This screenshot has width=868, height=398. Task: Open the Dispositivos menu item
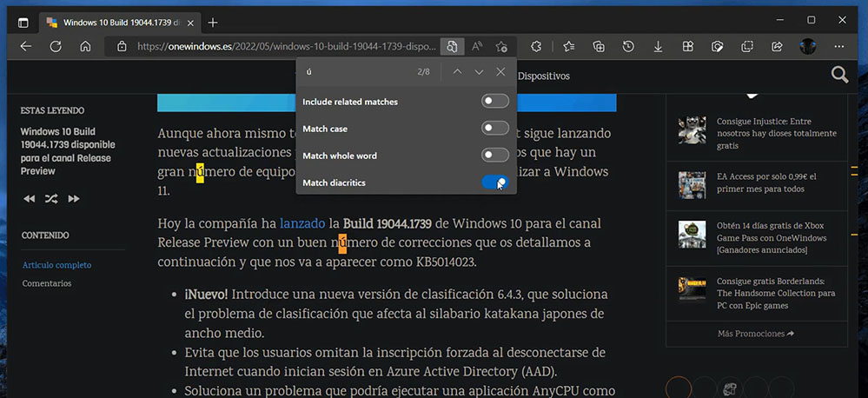(544, 76)
